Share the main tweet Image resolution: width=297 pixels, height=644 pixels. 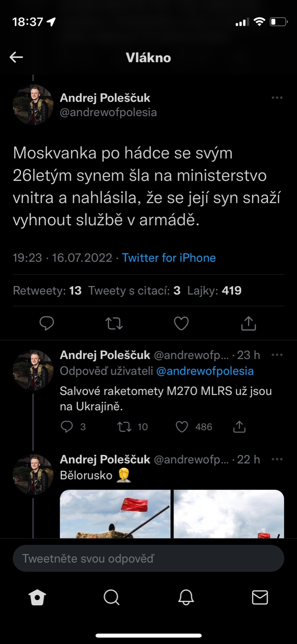click(x=248, y=323)
